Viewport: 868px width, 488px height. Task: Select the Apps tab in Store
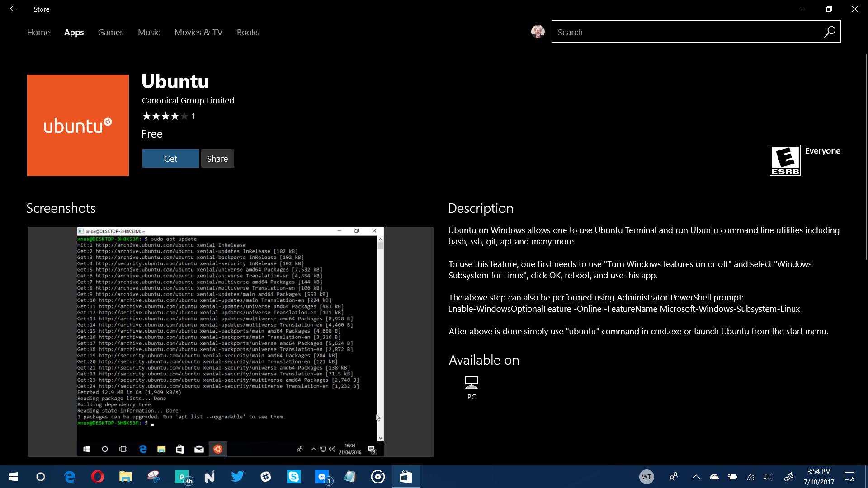pos(73,32)
